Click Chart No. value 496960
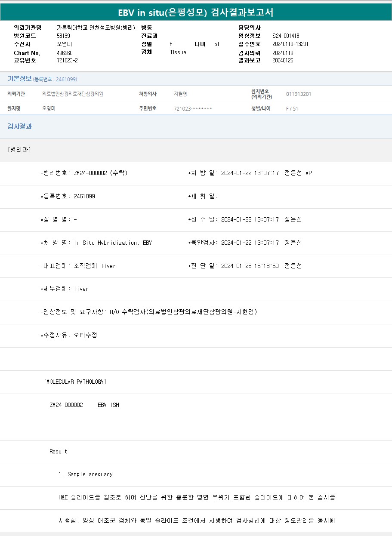Screen dimensions: 392x536 pos(65,53)
